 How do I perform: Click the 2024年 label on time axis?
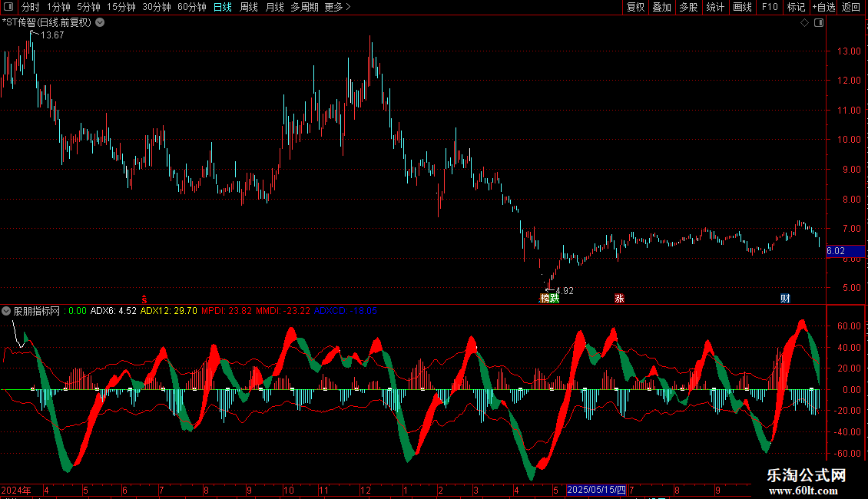tap(16, 491)
